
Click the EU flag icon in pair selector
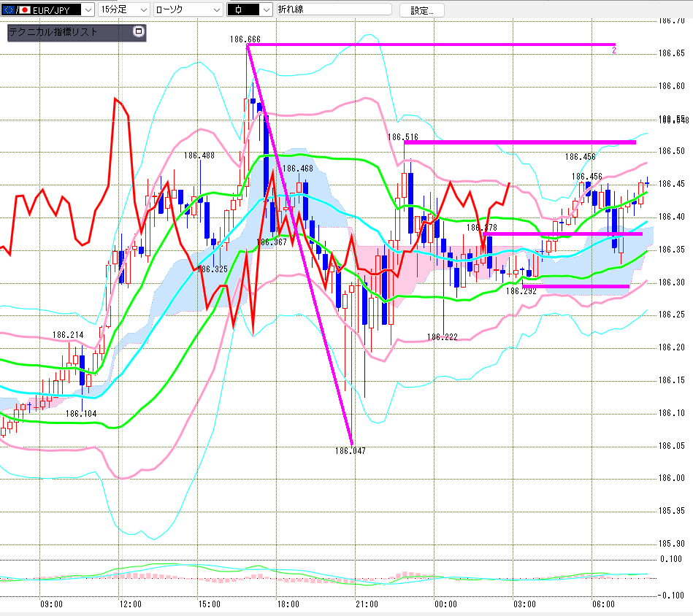click(8, 9)
